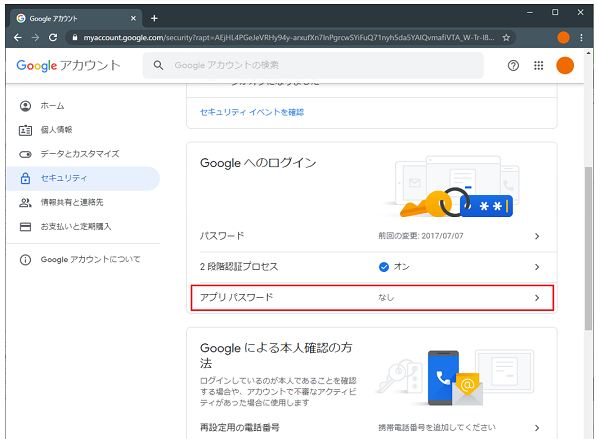Go to ホーム in the sidebar

52,106
